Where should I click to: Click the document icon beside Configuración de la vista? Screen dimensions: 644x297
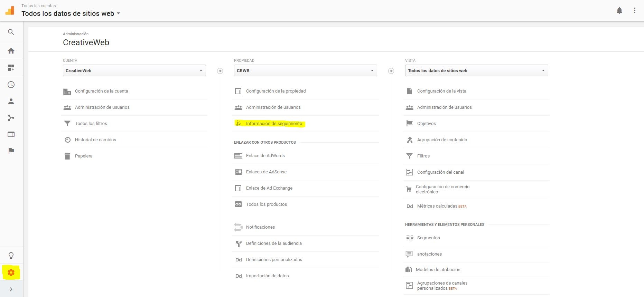(409, 91)
